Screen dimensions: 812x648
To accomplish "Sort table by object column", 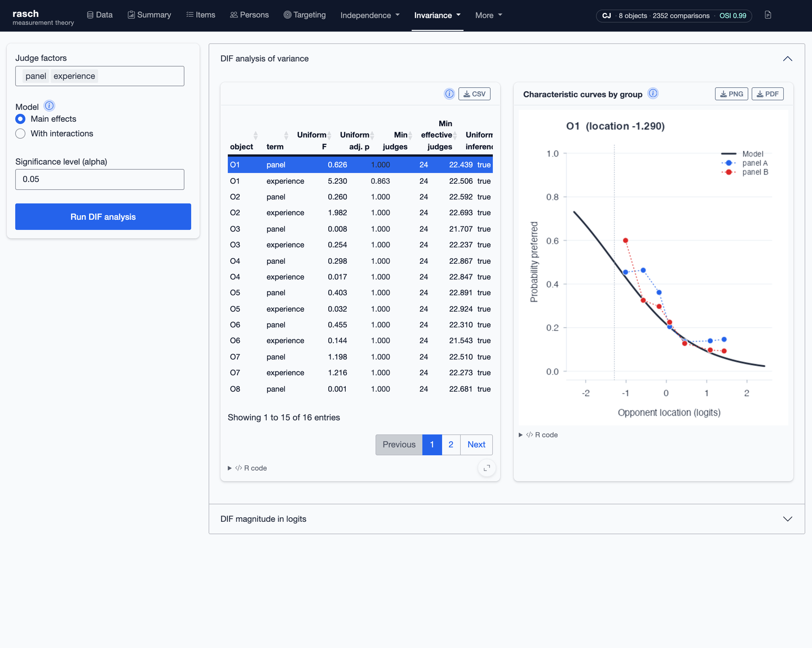I will [242, 135].
